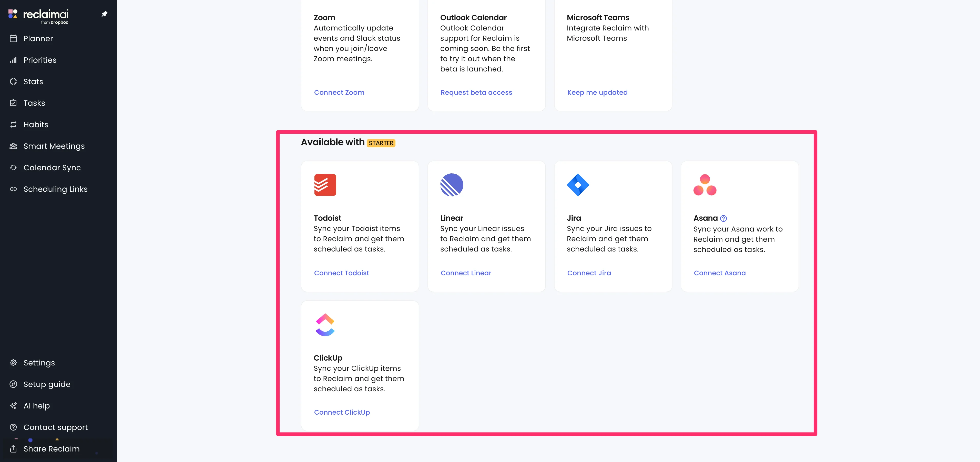Request beta access for Outlook Calendar

476,92
